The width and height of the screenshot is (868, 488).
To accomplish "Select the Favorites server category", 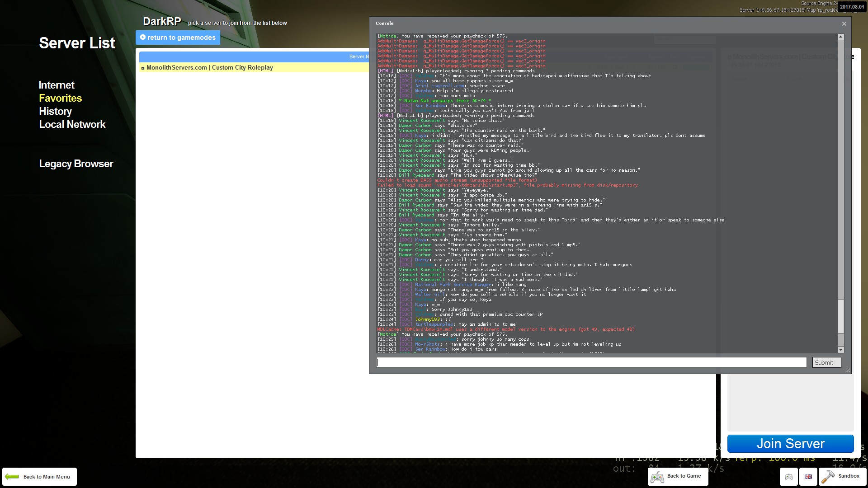I will [60, 98].
